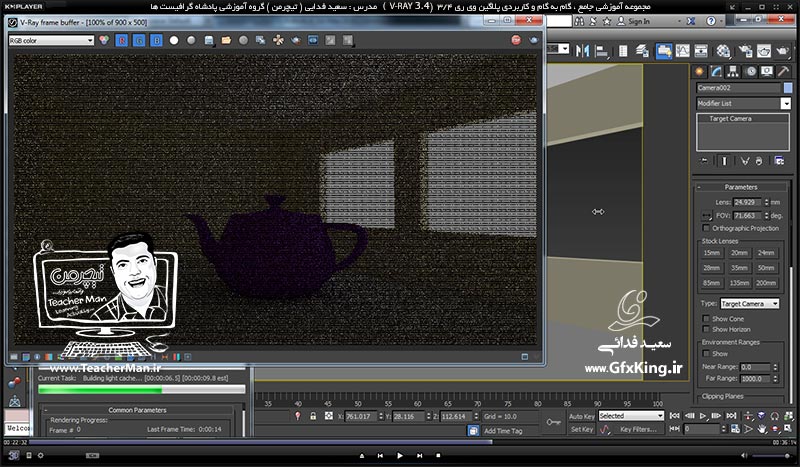This screenshot has width=800, height=467.
Task: Enable the Show Cone checkbox
Action: [706, 318]
